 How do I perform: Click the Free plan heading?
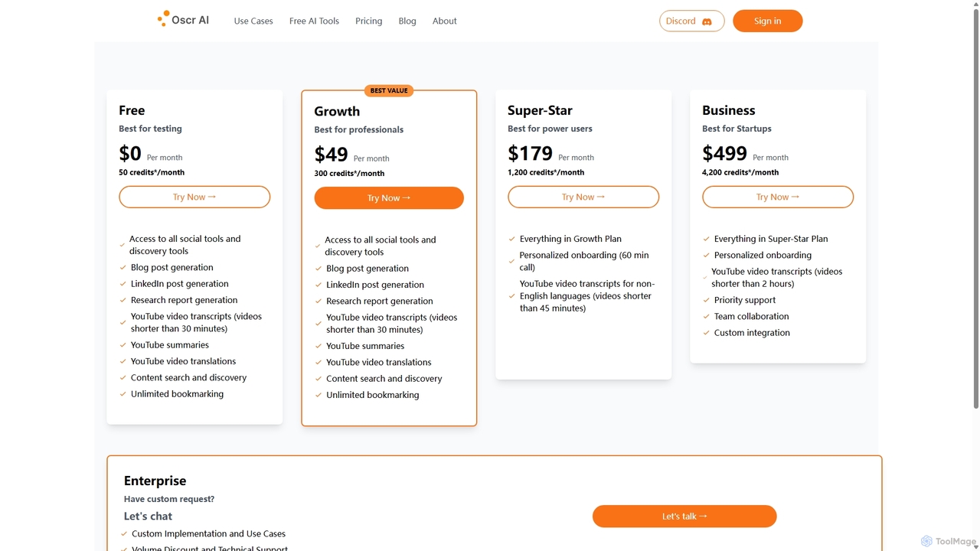[132, 110]
